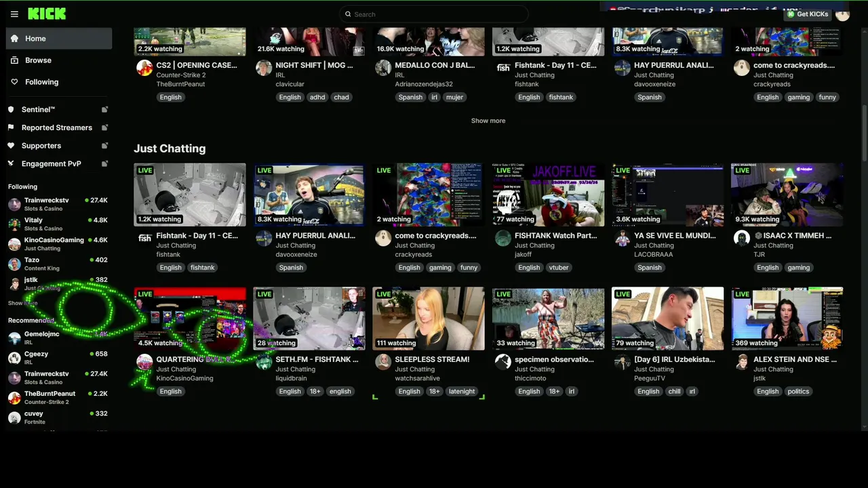Click thiccimoto channel avatar

[502, 362]
